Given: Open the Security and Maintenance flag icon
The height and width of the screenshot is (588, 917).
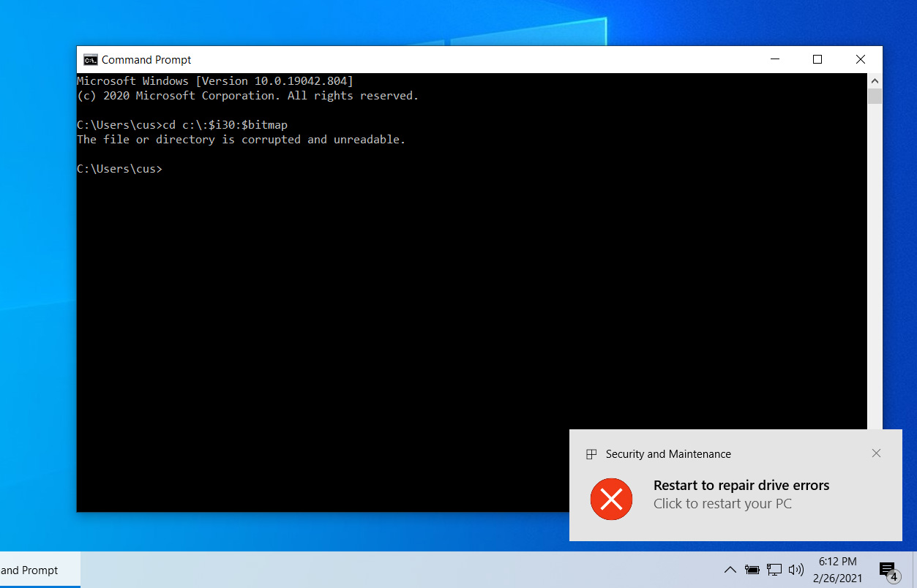Looking at the screenshot, I should click(591, 453).
